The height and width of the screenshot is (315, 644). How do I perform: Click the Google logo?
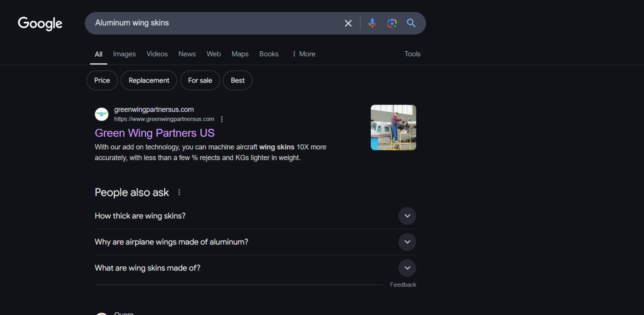[x=40, y=24]
